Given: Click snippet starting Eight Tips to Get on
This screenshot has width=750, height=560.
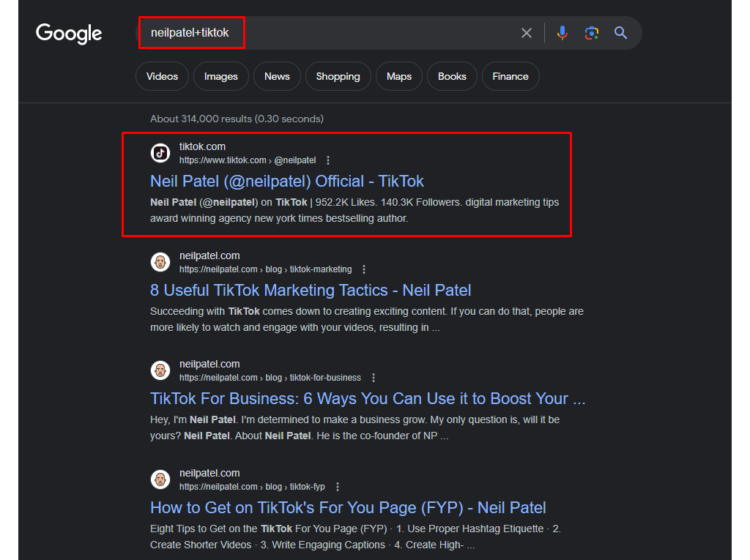Looking at the screenshot, I should [355, 537].
